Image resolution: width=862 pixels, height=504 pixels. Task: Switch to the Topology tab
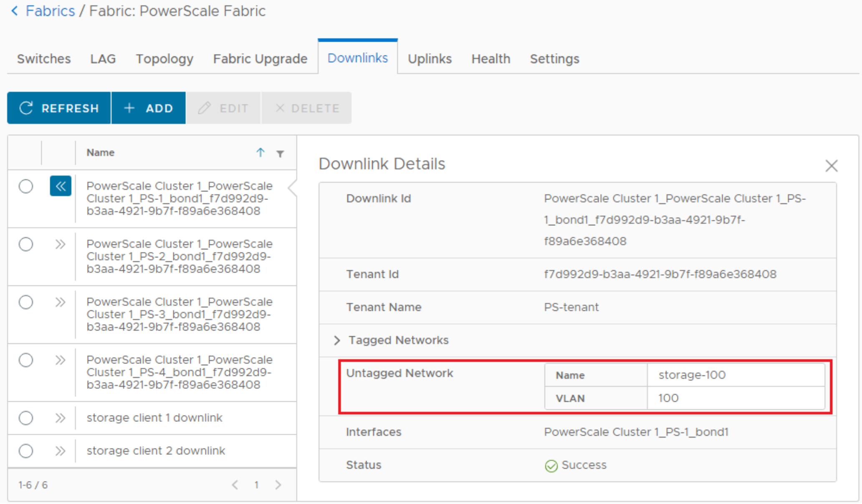[164, 59]
